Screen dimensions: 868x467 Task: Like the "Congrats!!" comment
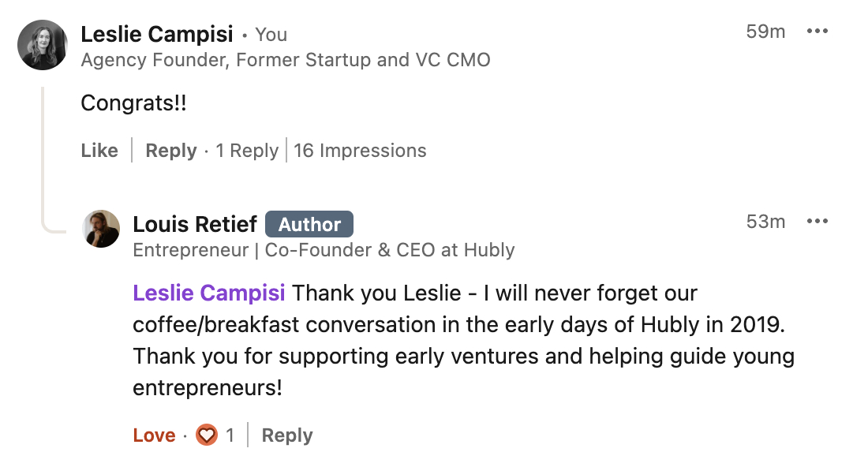click(x=99, y=151)
